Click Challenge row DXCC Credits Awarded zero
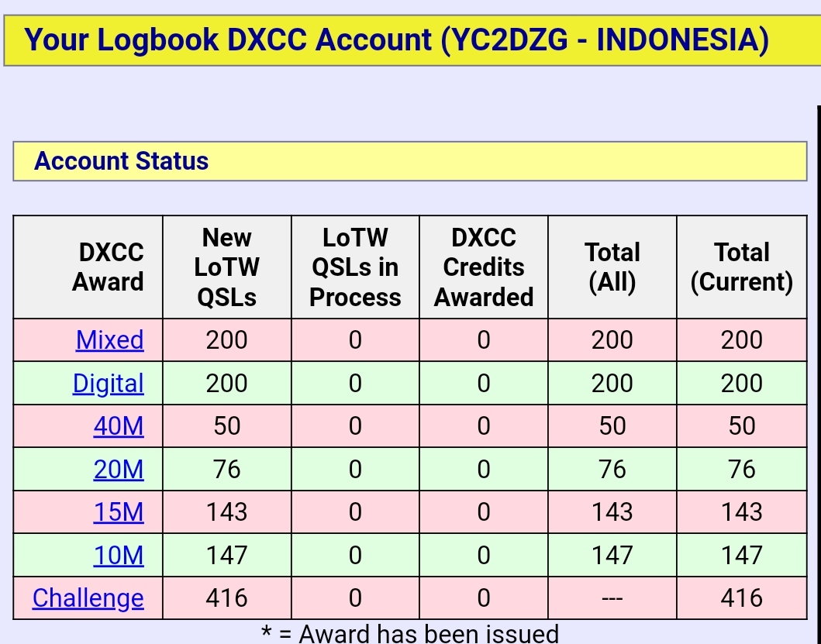The height and width of the screenshot is (644, 821). click(484, 598)
